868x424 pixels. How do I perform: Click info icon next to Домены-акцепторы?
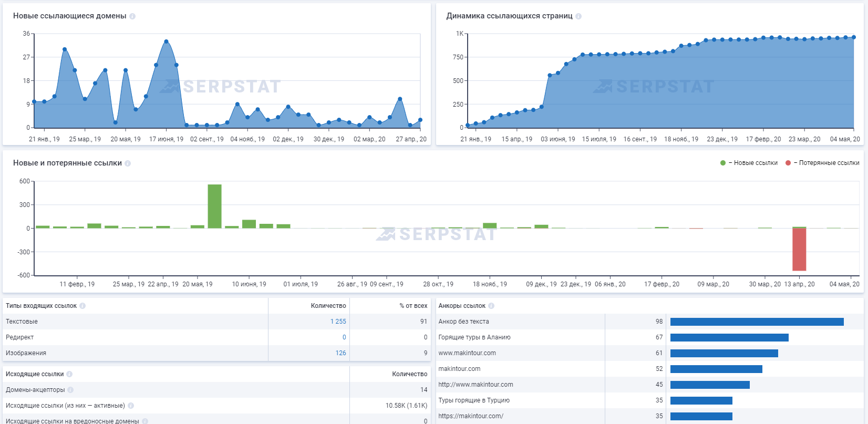tap(70, 390)
